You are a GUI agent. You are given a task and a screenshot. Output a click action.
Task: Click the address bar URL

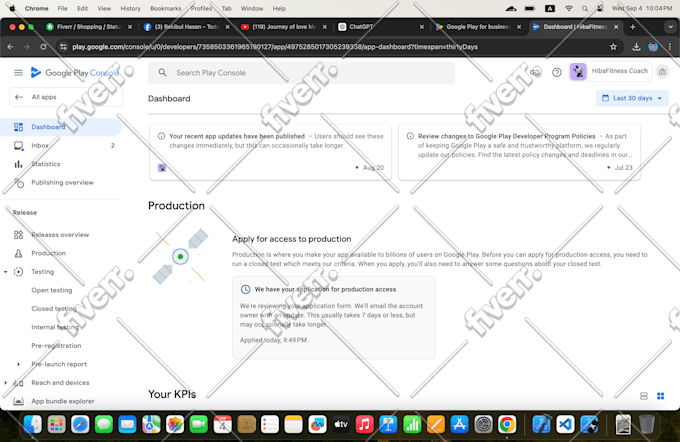pos(275,47)
